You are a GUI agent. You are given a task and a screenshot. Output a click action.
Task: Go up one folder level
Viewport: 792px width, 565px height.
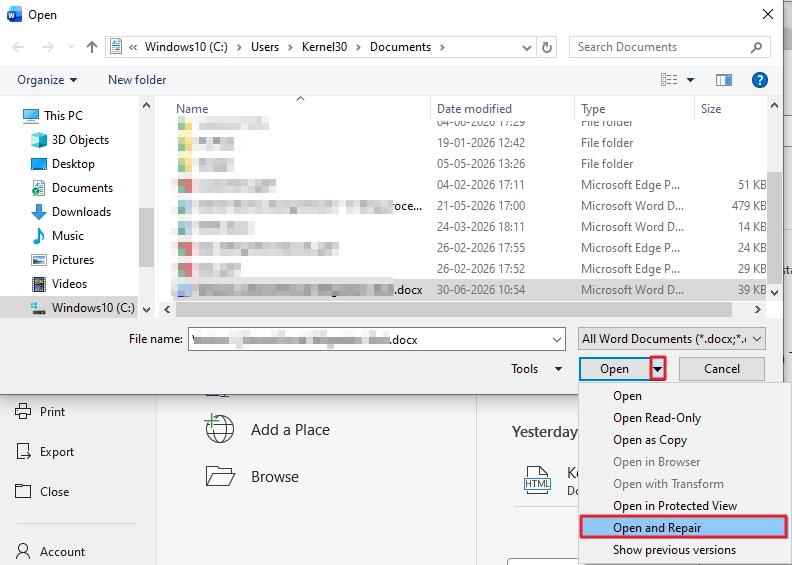click(x=91, y=47)
